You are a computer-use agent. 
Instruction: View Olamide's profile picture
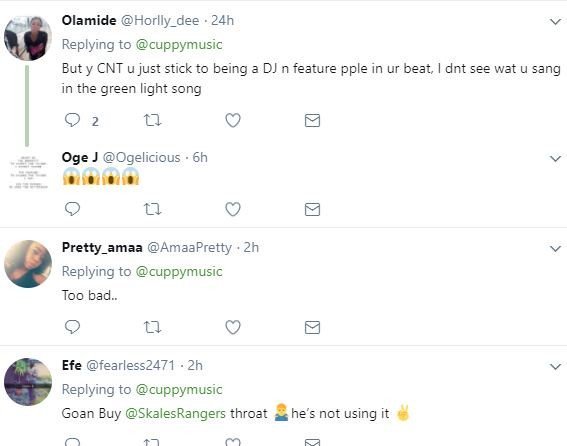click(28, 37)
